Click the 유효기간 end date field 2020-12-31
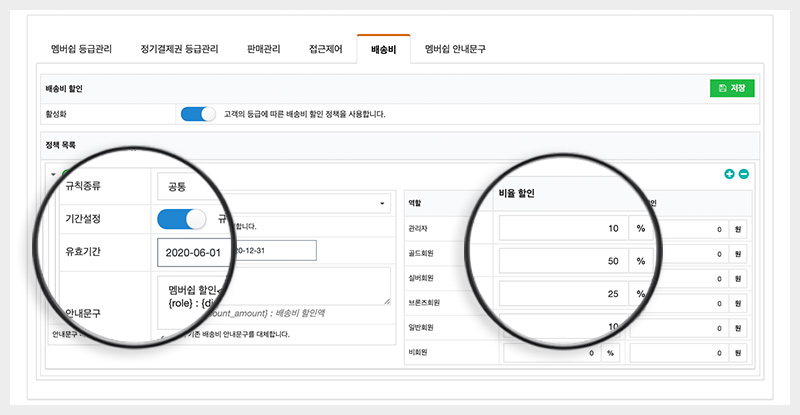This screenshot has height=415, width=800. pos(273,250)
